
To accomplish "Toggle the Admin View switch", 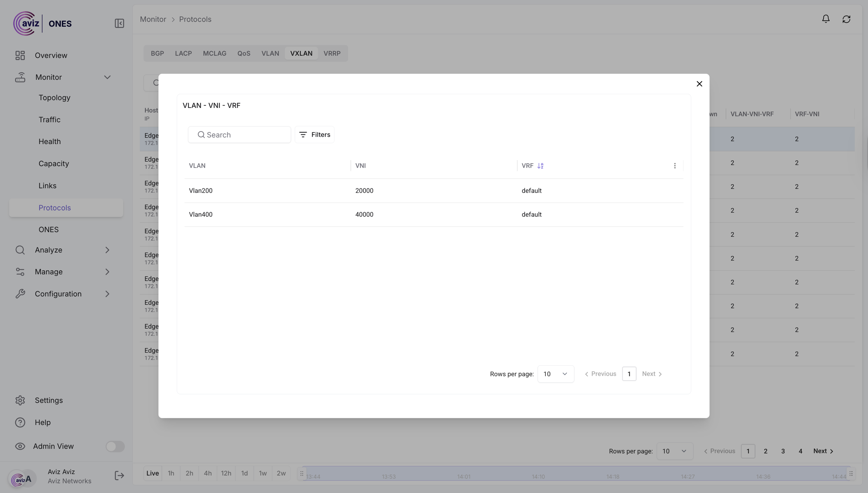I will pyautogui.click(x=115, y=446).
